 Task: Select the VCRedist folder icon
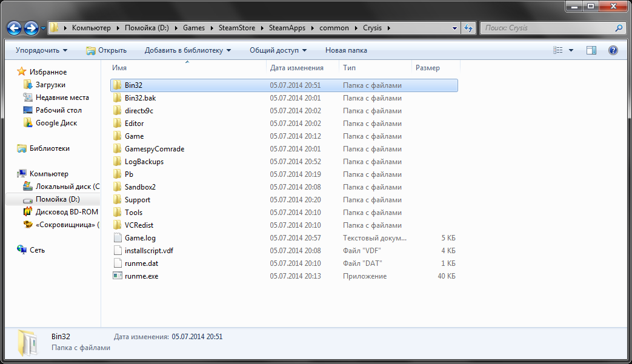coord(118,225)
